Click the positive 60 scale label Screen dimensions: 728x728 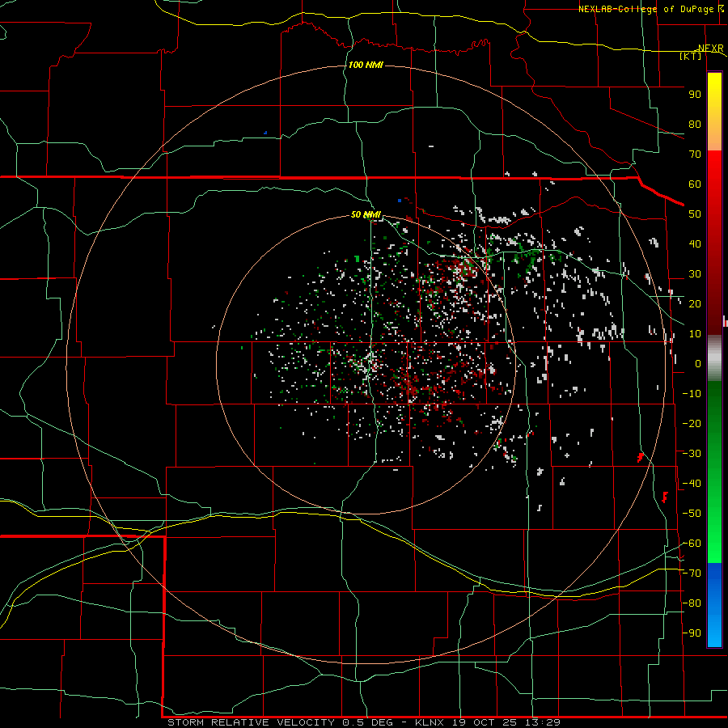pyautogui.click(x=695, y=184)
